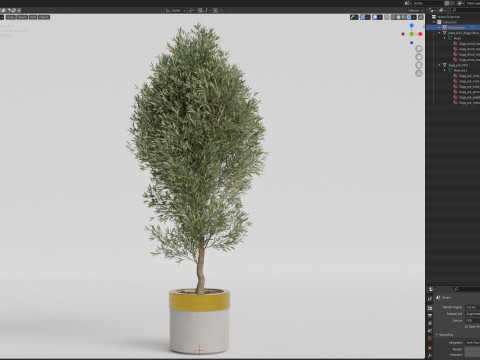Image resolution: width=480 pixels, height=360 pixels.
Task: Click the zoom magnifier viewport button
Action: [x=419, y=49]
